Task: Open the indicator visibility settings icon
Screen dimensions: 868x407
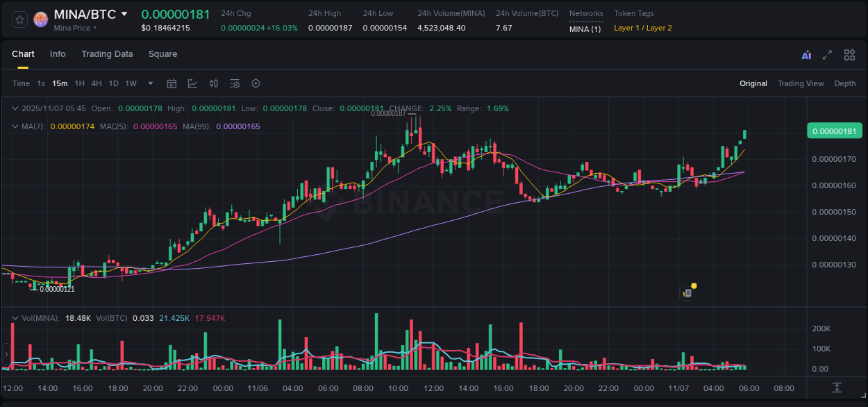Action: coord(234,83)
